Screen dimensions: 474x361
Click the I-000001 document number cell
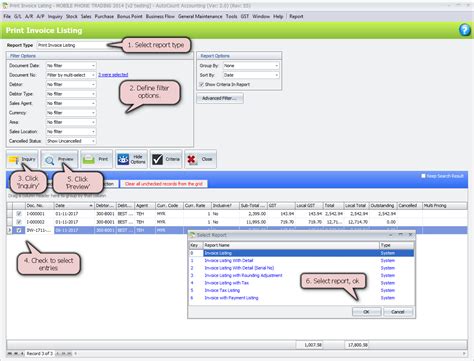point(39,214)
